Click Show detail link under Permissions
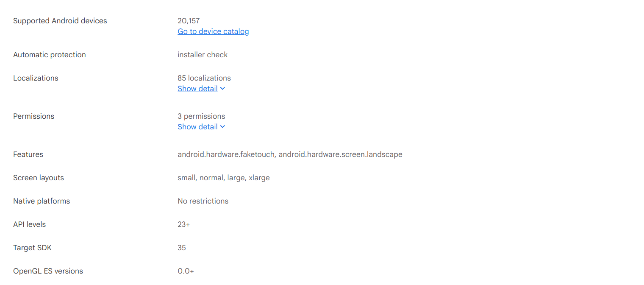The image size is (644, 285). point(197,127)
